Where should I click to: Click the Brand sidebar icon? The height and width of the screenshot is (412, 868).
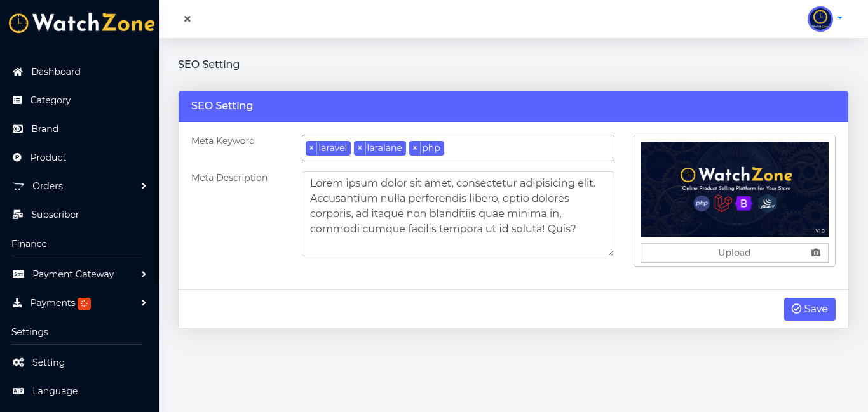[18, 129]
